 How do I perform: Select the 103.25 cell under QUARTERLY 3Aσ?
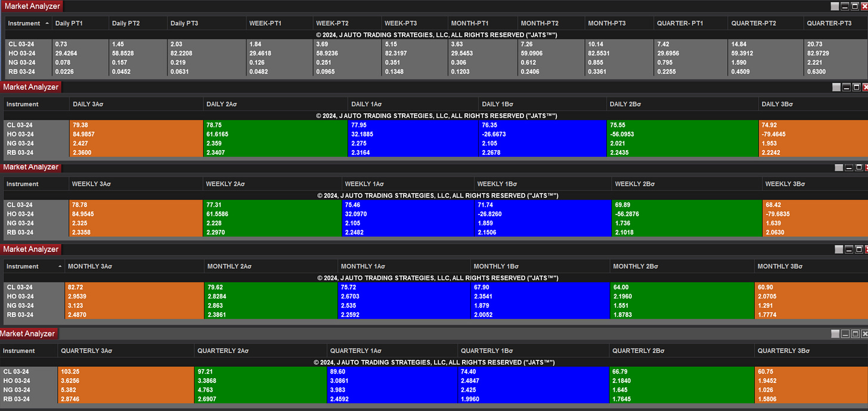[126, 371]
